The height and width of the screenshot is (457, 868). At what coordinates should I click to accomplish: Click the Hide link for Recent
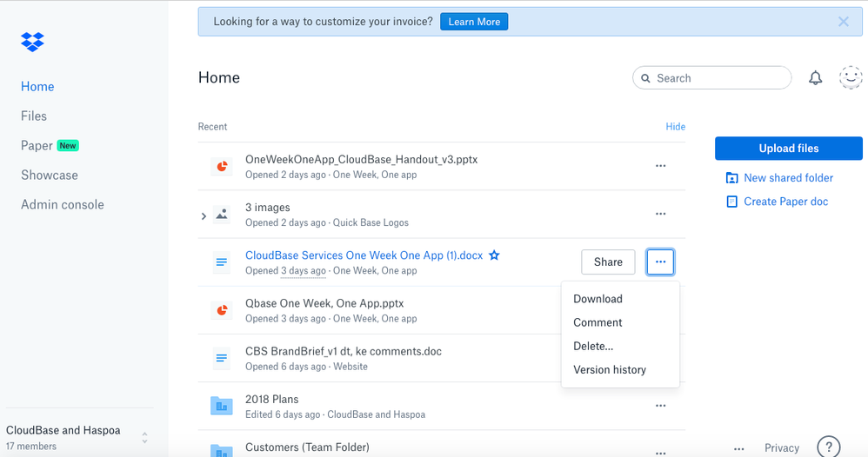(676, 127)
